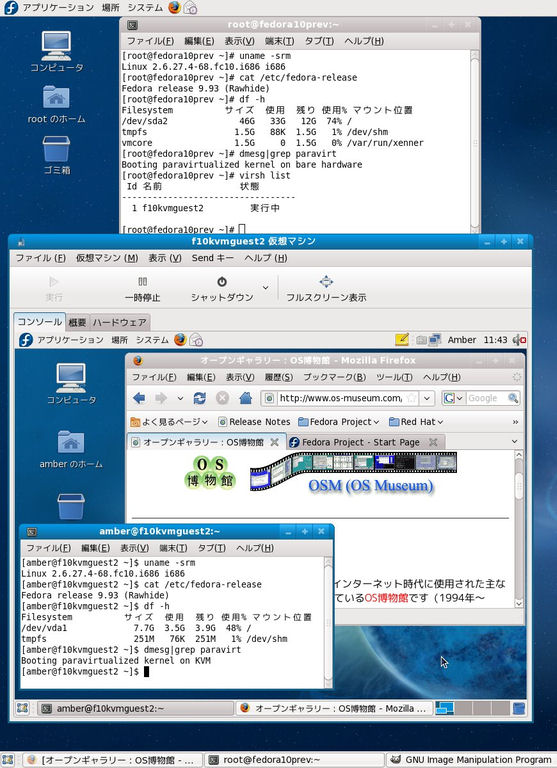Open the URL bar dropdown arrow in Firefox
Image resolution: width=557 pixels, height=768 pixels.
click(x=427, y=398)
